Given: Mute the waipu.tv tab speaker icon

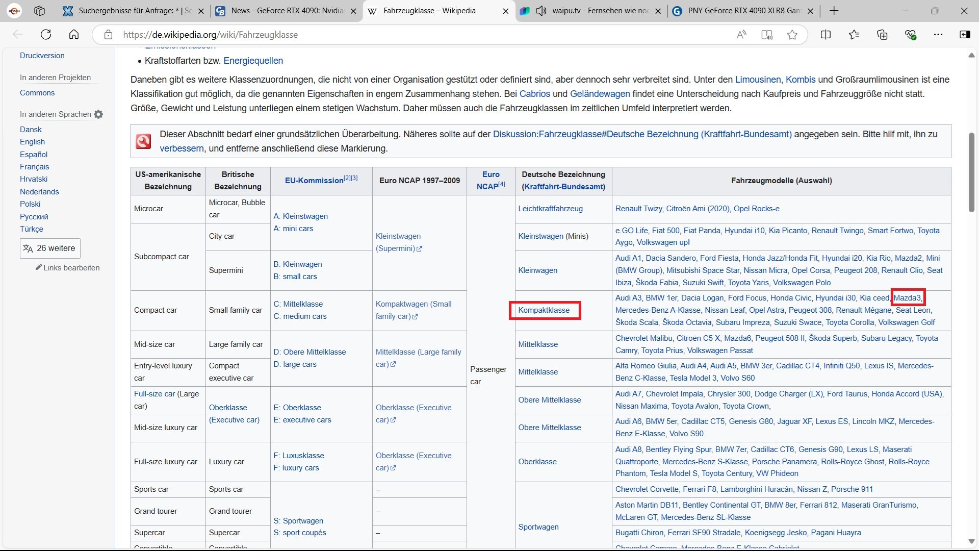Looking at the screenshot, I should tap(541, 11).
